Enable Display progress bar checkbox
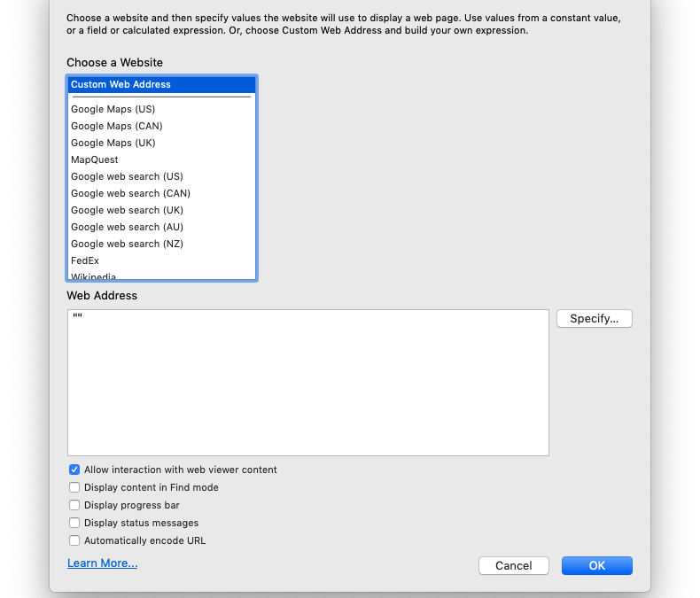700x598 pixels. point(74,505)
